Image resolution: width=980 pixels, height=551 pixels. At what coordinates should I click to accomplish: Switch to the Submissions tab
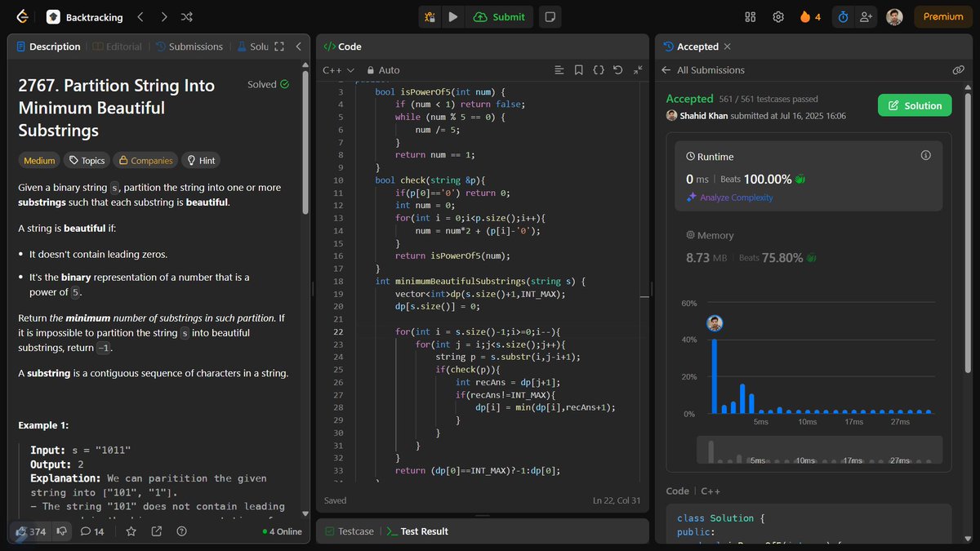189,47
